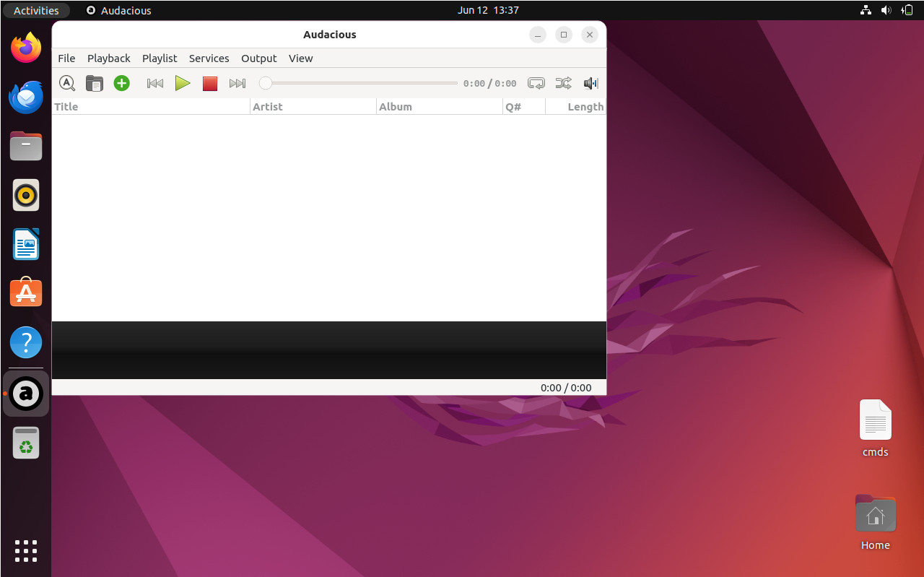Viewport: 924px width, 577px height.
Task: Sort playlist by Album column header
Action: pyautogui.click(x=440, y=107)
